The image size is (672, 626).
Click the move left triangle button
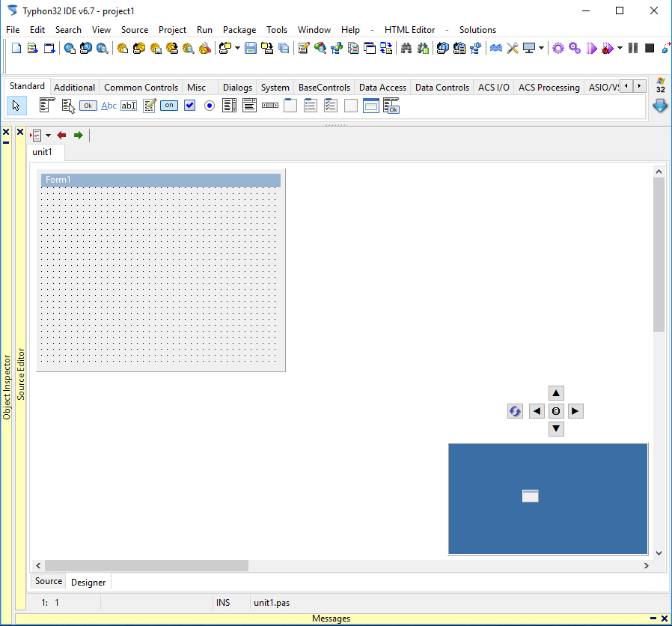(x=537, y=411)
